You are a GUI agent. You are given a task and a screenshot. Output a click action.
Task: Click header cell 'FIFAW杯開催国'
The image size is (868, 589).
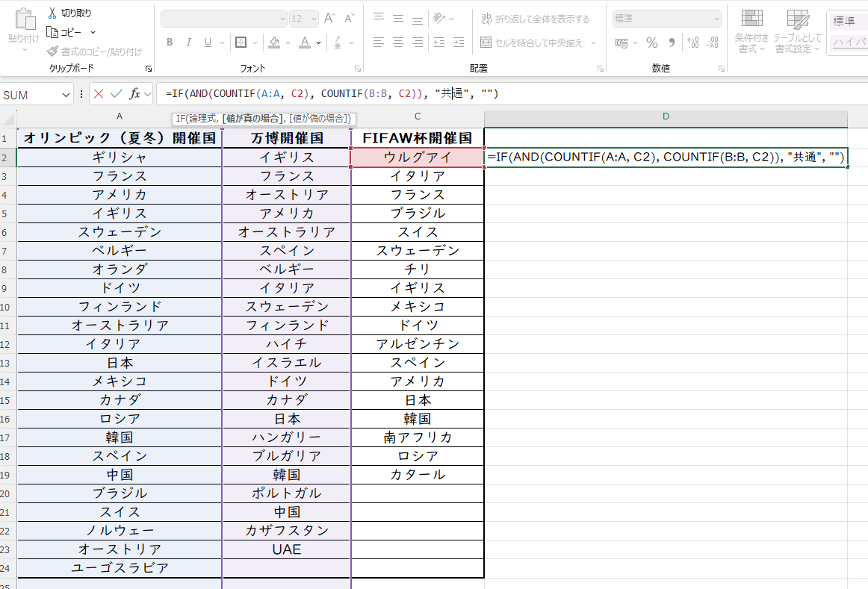click(418, 137)
